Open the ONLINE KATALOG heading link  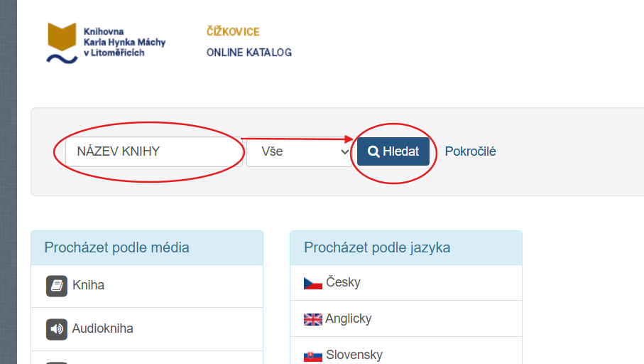[x=249, y=53]
